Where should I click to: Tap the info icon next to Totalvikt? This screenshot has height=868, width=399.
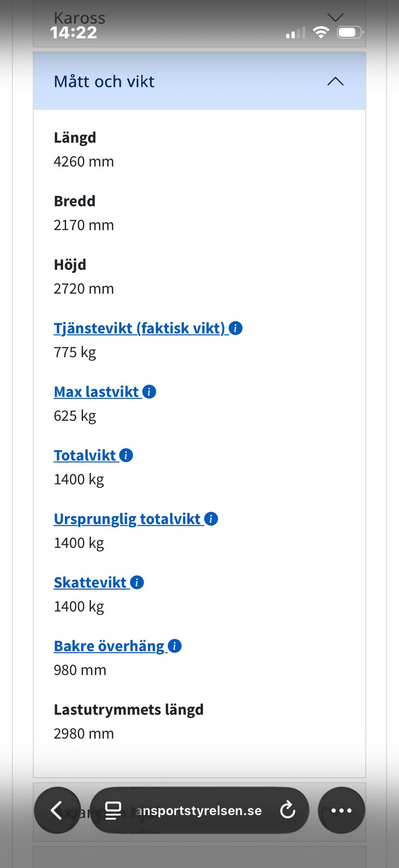[x=126, y=455]
